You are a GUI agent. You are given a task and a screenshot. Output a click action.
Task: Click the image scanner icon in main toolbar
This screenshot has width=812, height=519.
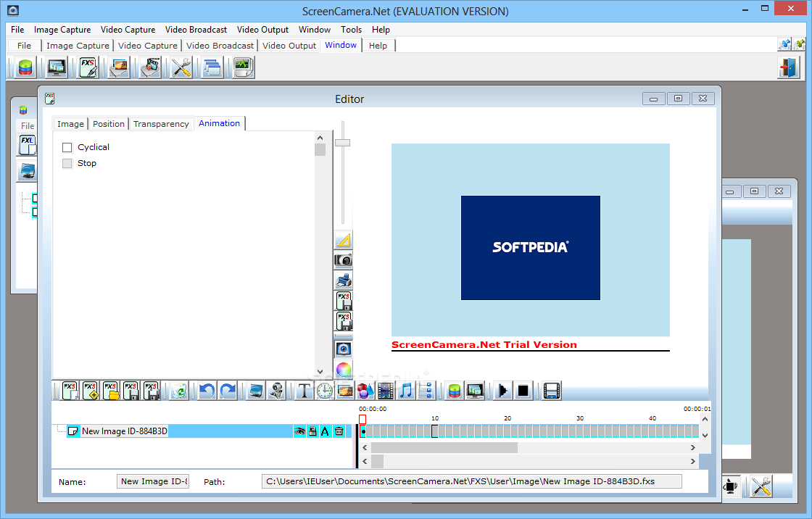click(x=119, y=67)
